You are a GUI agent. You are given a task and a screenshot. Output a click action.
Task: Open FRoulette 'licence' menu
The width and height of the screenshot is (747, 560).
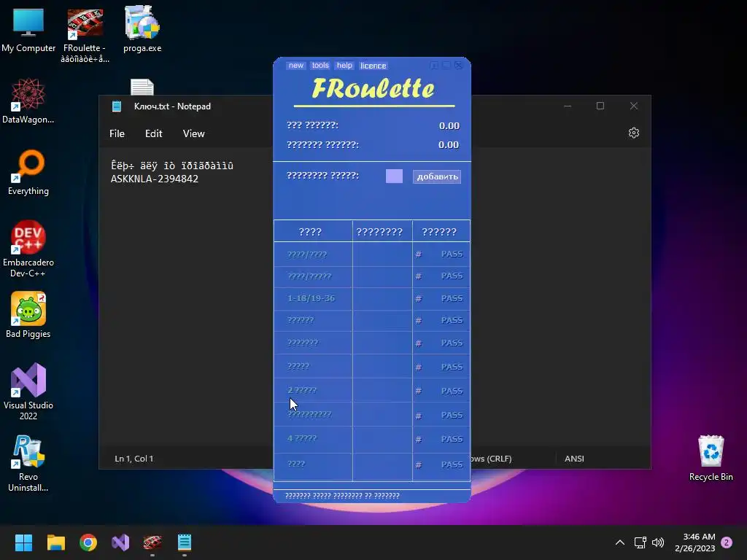373,65
